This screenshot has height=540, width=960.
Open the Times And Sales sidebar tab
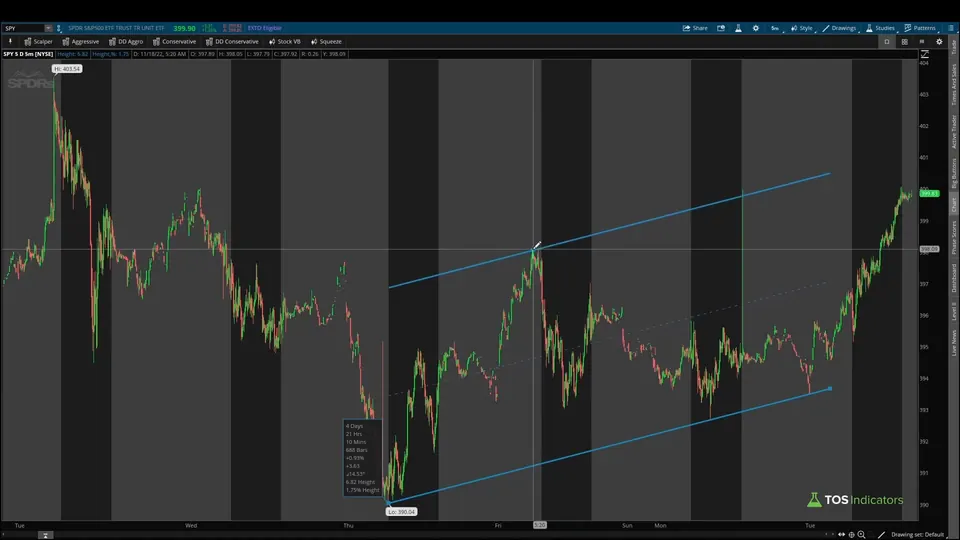(954, 84)
